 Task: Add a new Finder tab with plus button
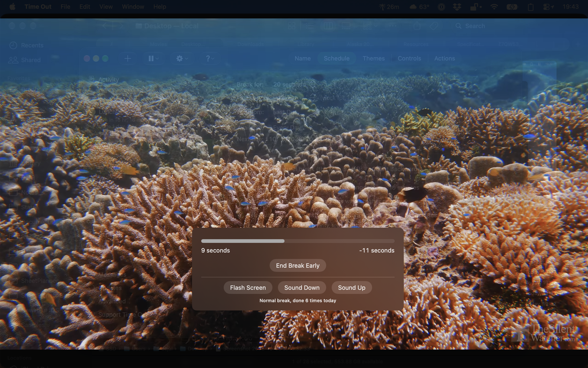578,44
